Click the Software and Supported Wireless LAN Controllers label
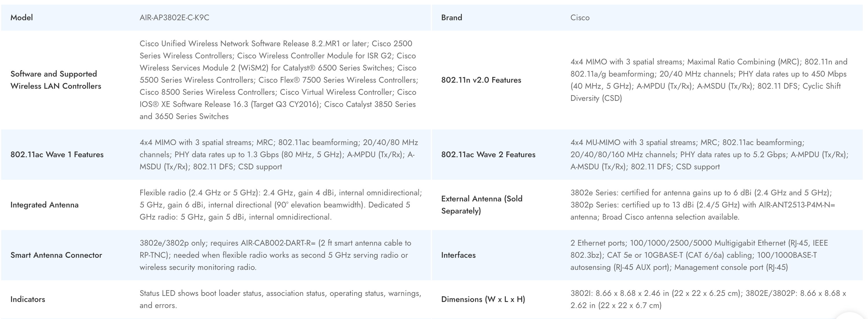868x319 pixels. click(56, 80)
